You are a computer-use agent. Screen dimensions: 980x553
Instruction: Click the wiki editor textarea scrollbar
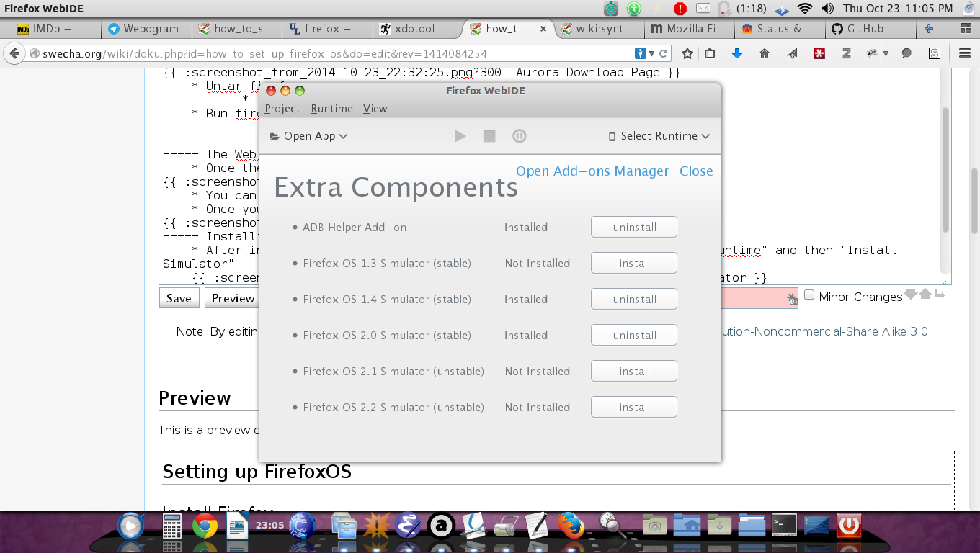[945, 169]
